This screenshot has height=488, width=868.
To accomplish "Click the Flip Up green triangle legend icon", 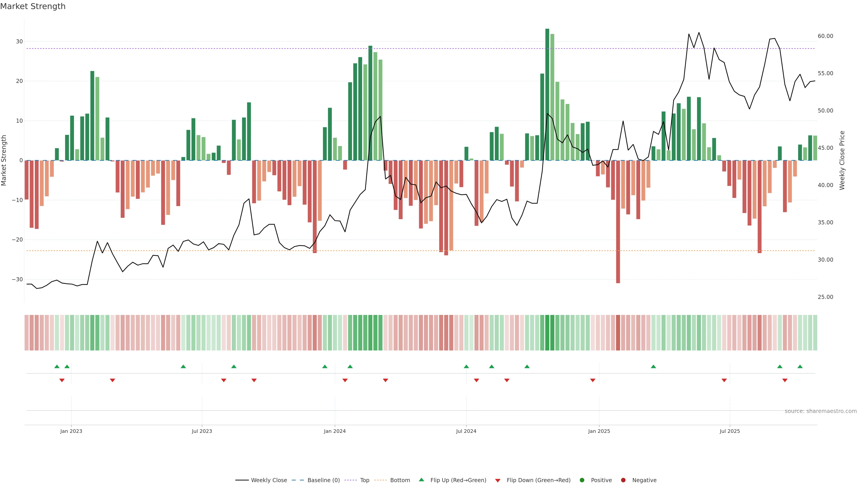I will [x=421, y=480].
